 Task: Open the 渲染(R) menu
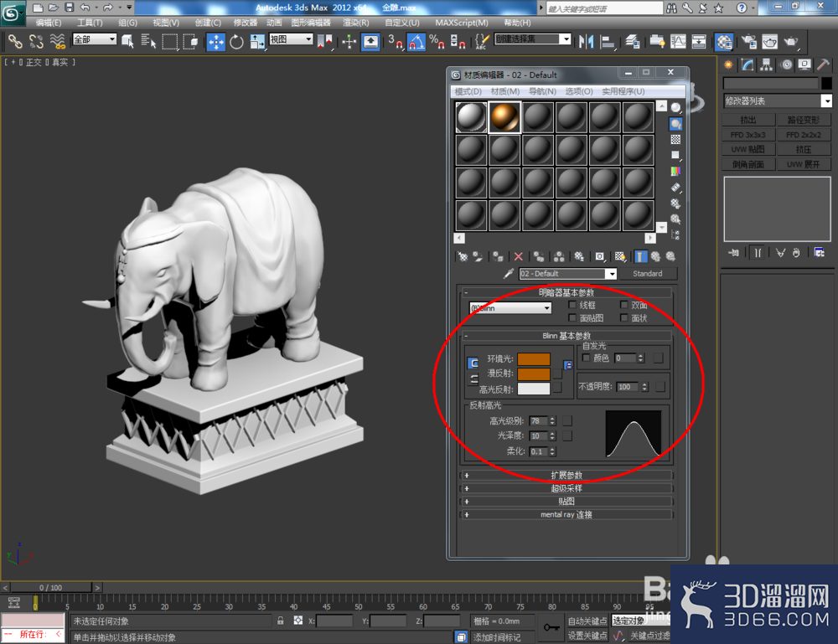[355, 23]
